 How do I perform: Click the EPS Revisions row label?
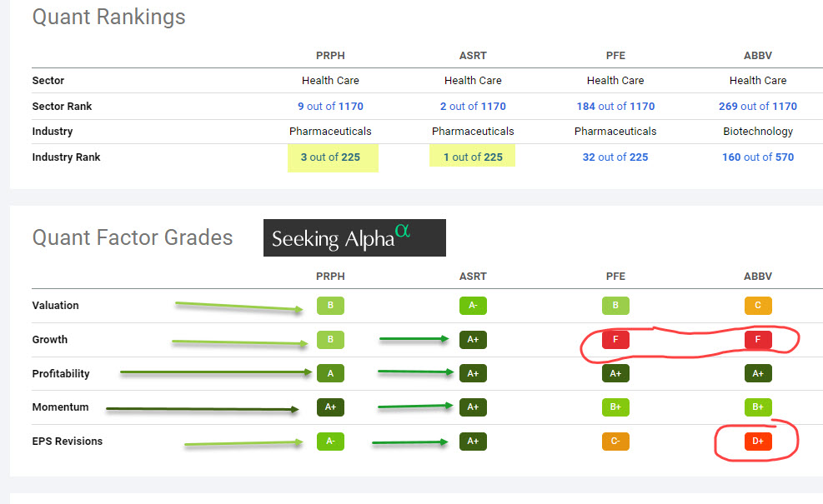point(68,442)
